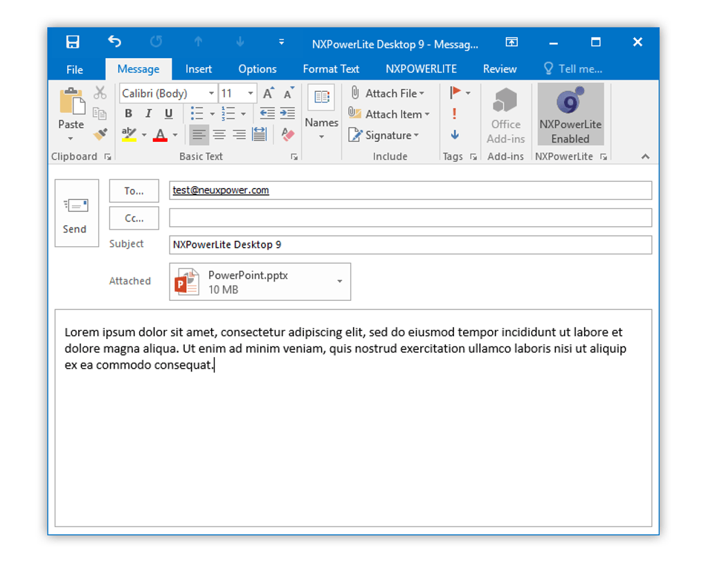Apply bulleted list

coord(197,113)
